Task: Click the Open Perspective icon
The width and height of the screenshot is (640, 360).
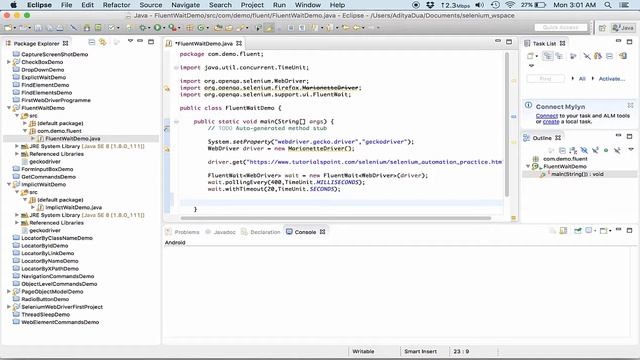Action: click(x=602, y=28)
